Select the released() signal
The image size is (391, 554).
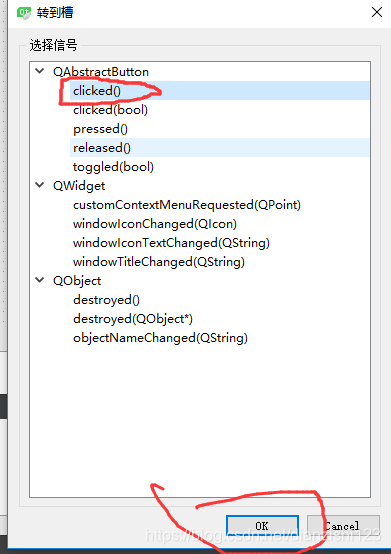[x=219, y=148]
